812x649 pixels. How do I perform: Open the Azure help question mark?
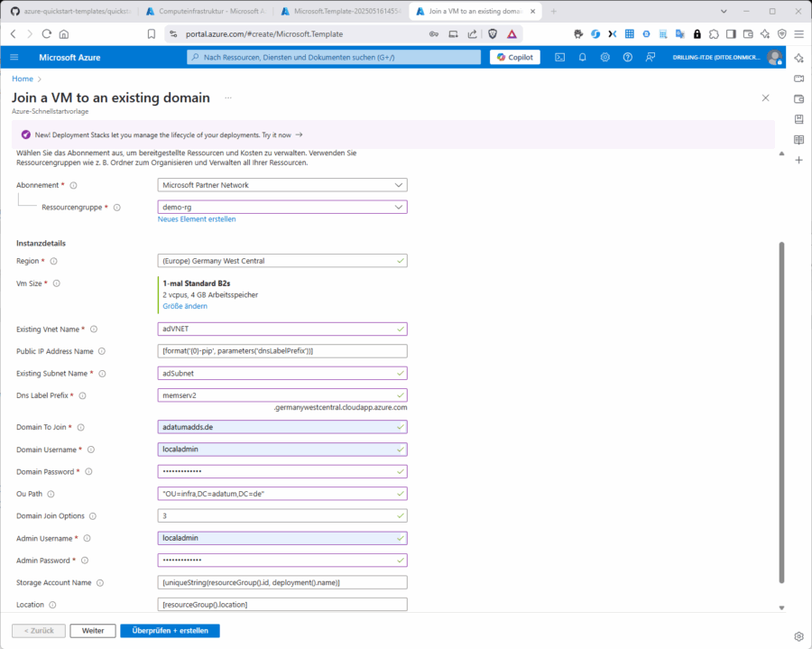pyautogui.click(x=628, y=58)
